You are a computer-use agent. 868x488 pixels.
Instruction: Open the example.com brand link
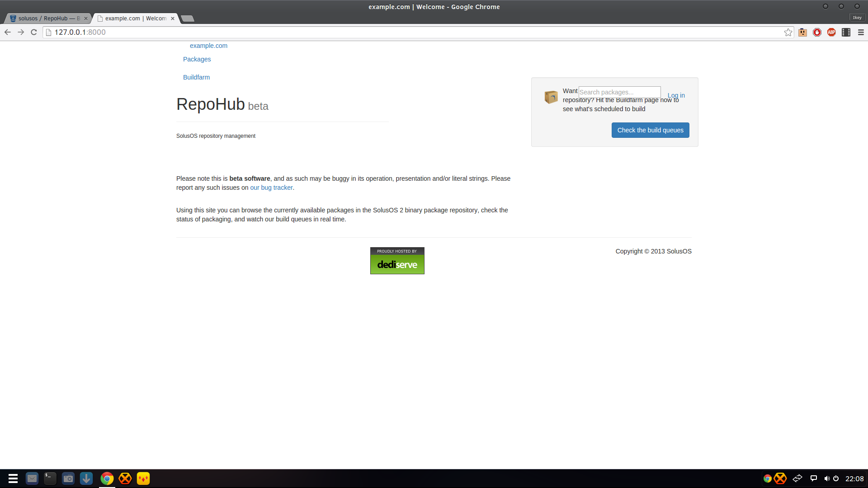208,46
